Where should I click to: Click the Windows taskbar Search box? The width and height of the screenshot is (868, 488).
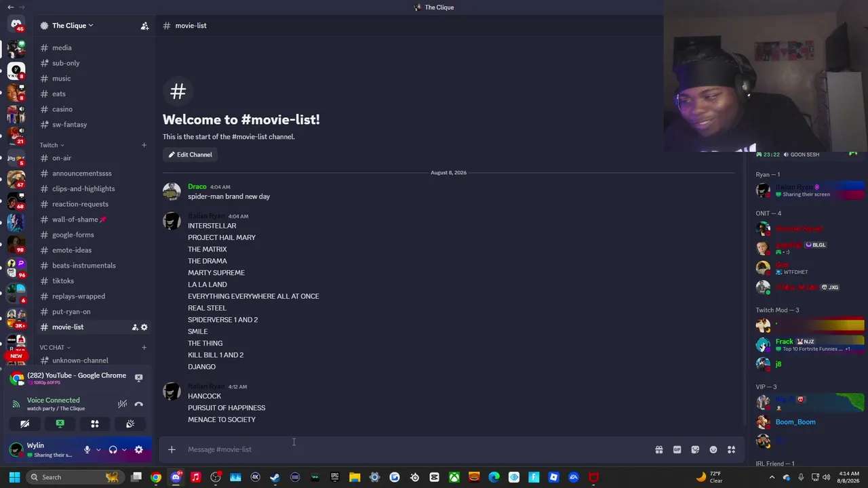(x=74, y=477)
